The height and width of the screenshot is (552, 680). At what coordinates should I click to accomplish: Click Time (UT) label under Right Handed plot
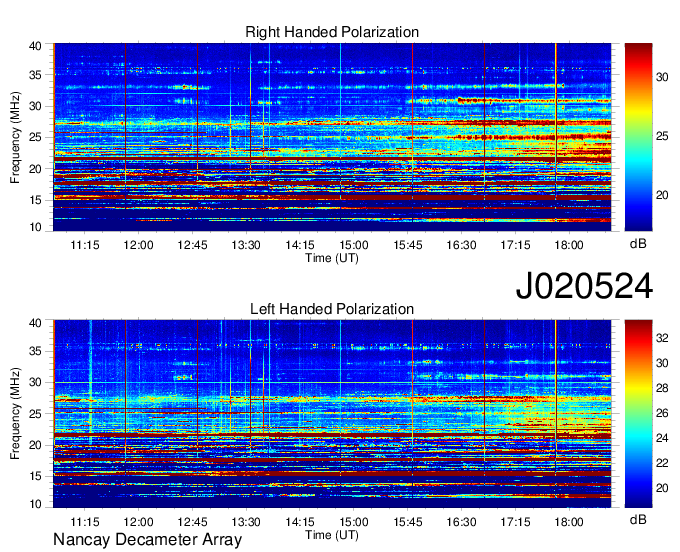332,258
